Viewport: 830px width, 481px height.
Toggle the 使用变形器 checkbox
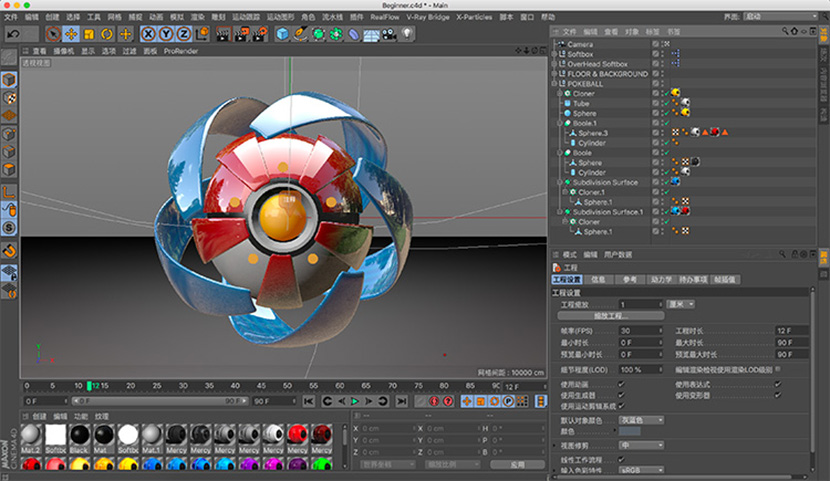click(778, 395)
